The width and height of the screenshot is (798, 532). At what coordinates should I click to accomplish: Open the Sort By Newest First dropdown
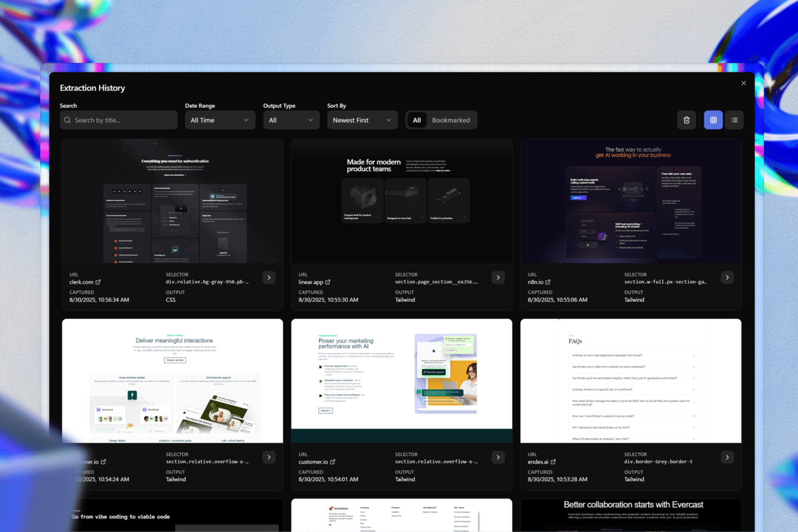(362, 120)
